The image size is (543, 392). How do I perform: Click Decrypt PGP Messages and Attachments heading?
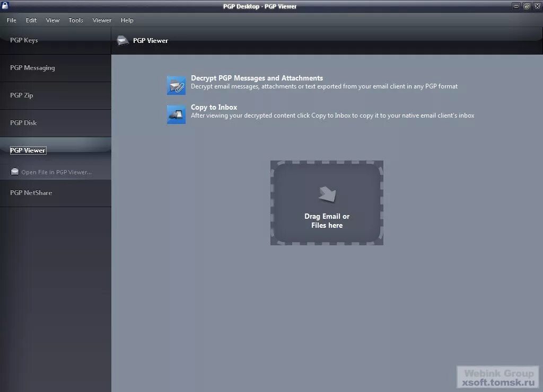[x=257, y=78]
